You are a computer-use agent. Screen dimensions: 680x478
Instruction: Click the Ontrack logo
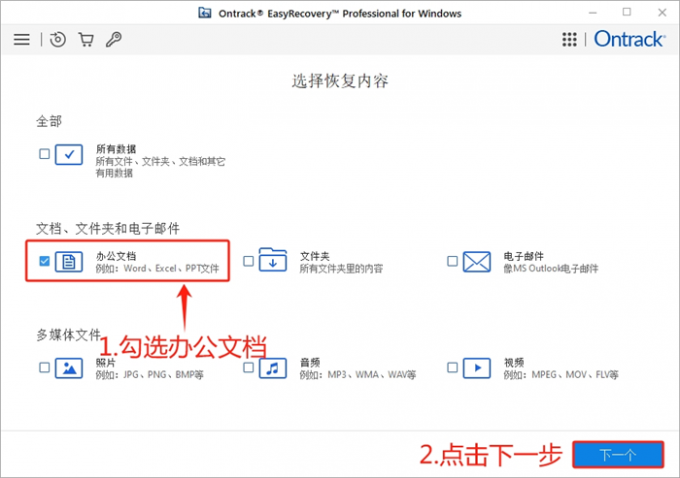(x=629, y=39)
